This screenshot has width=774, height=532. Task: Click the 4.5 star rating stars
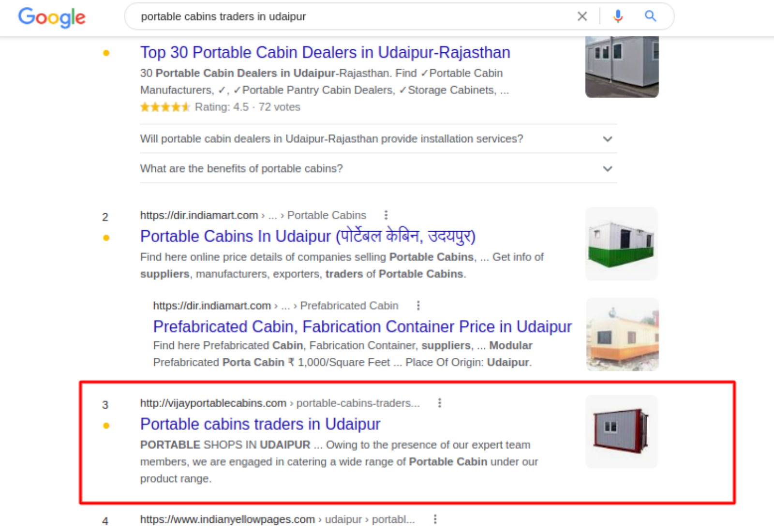point(164,106)
